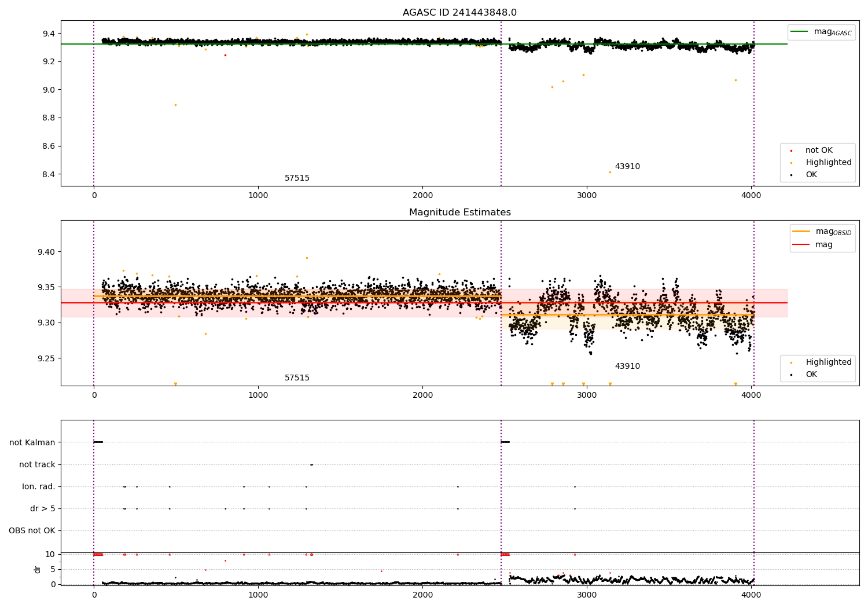This screenshot has width=868, height=608.
Task: Select the 43910 label in the middle plot
Action: [627, 367]
